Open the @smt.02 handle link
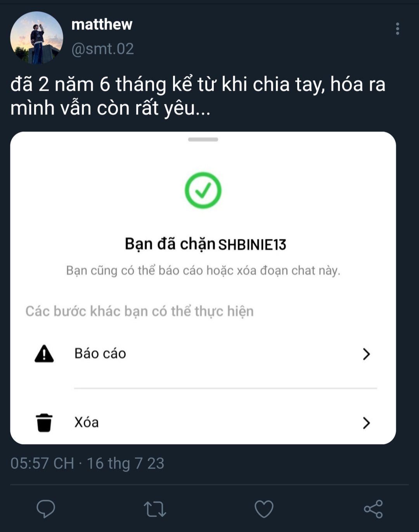The width and height of the screenshot is (419, 532). click(x=103, y=49)
